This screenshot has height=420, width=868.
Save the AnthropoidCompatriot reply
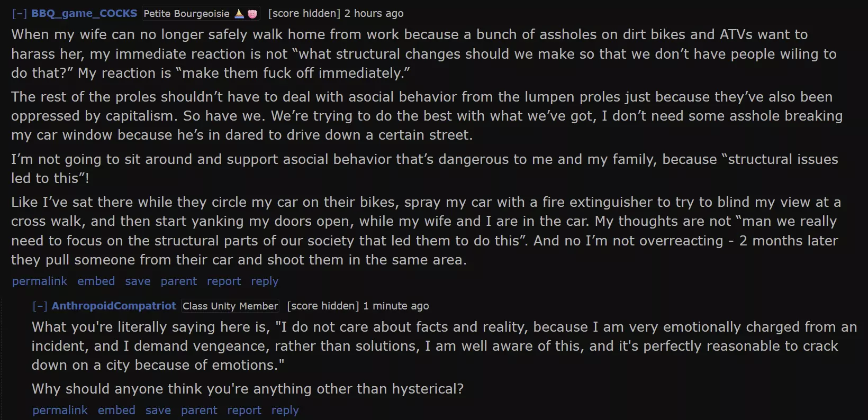(x=158, y=410)
